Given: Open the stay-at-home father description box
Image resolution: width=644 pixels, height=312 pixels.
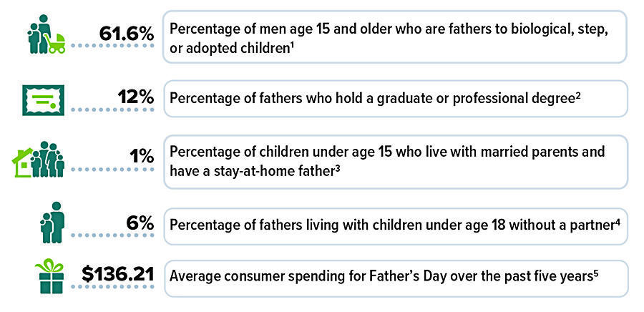Looking at the screenshot, I should click(395, 161).
